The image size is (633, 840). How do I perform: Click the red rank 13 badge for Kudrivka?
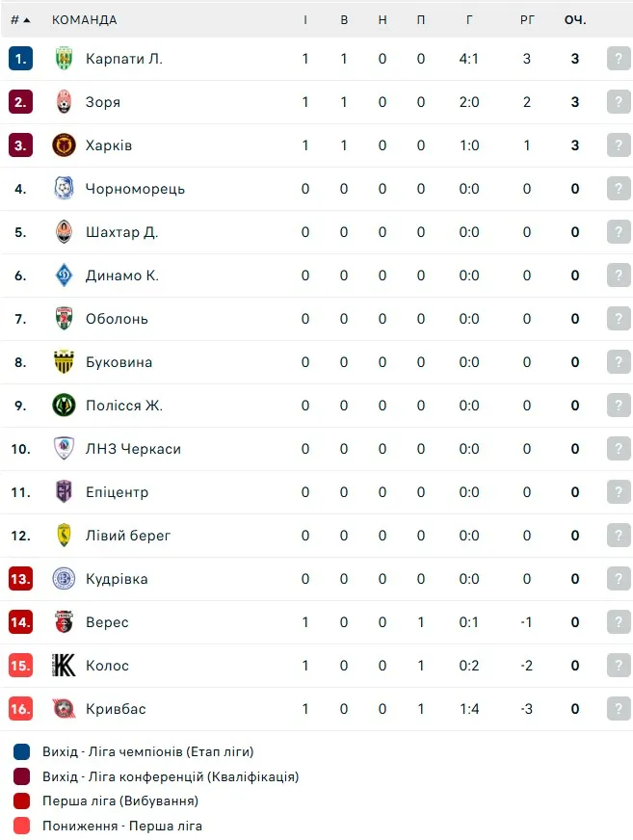pos(20,579)
